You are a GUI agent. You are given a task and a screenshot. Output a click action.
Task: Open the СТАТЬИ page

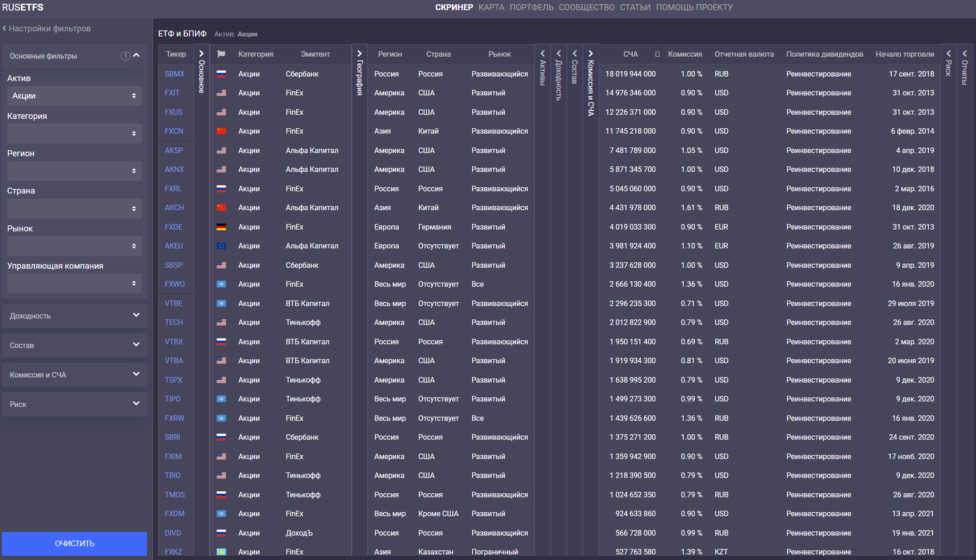pyautogui.click(x=635, y=7)
